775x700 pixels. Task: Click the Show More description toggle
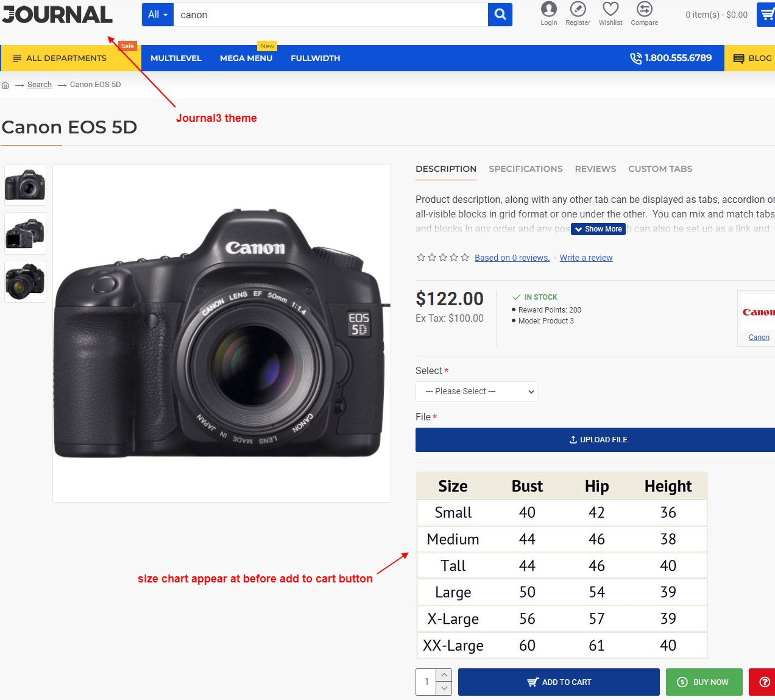598,229
